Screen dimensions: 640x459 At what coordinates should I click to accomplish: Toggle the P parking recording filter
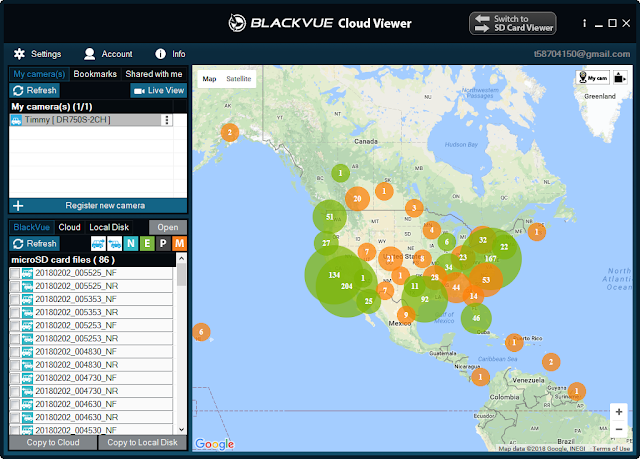click(x=163, y=244)
